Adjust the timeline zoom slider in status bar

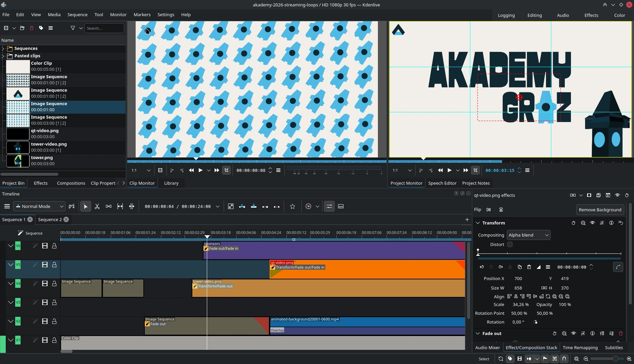[607, 359]
